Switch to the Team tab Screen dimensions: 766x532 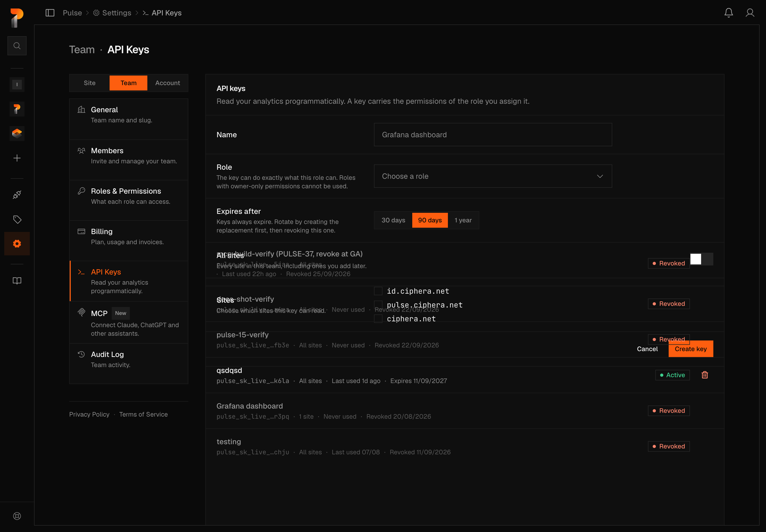(128, 83)
